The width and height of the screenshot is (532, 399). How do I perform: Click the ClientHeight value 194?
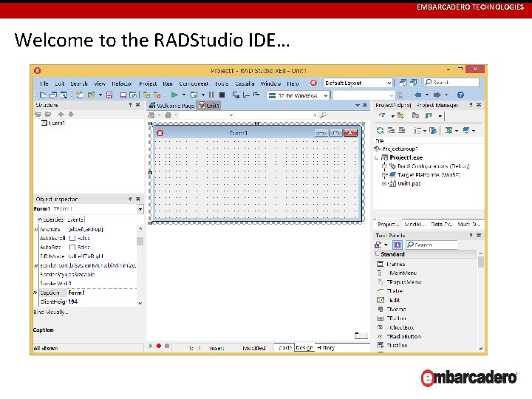(73, 301)
